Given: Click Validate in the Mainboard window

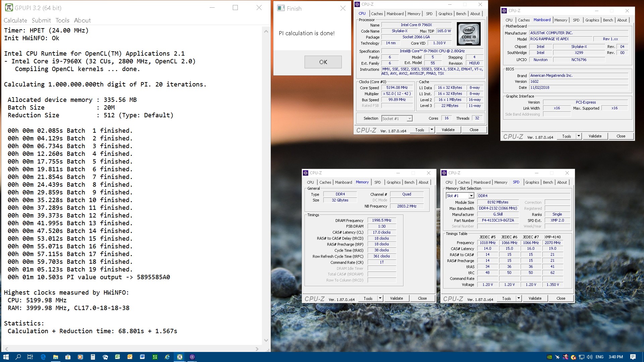Looking at the screenshot, I should coord(595,136).
